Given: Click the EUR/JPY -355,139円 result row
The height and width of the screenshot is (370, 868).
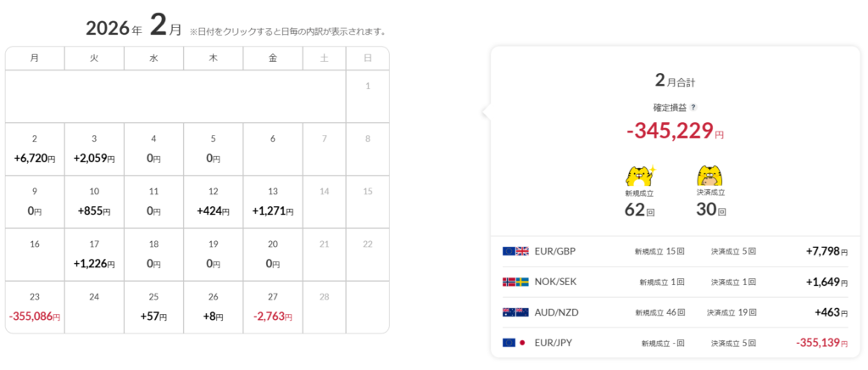Looking at the screenshot, I should pos(673,343).
